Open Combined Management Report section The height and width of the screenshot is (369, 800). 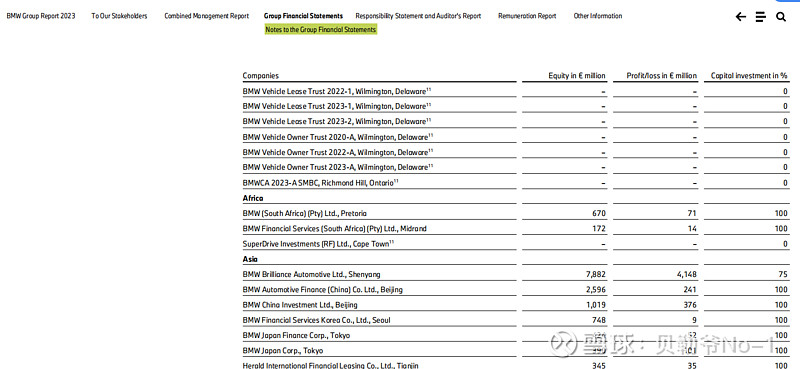click(207, 16)
